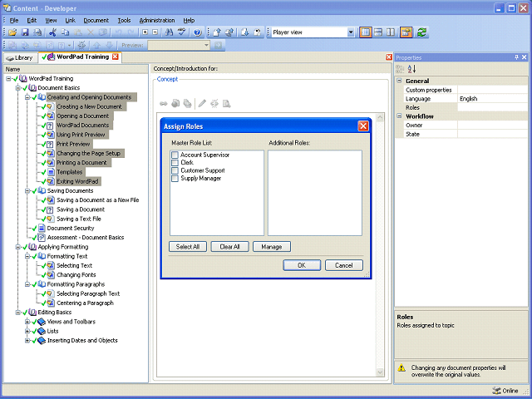
Task: Click the categorized view icon in Properties
Action: (400, 69)
